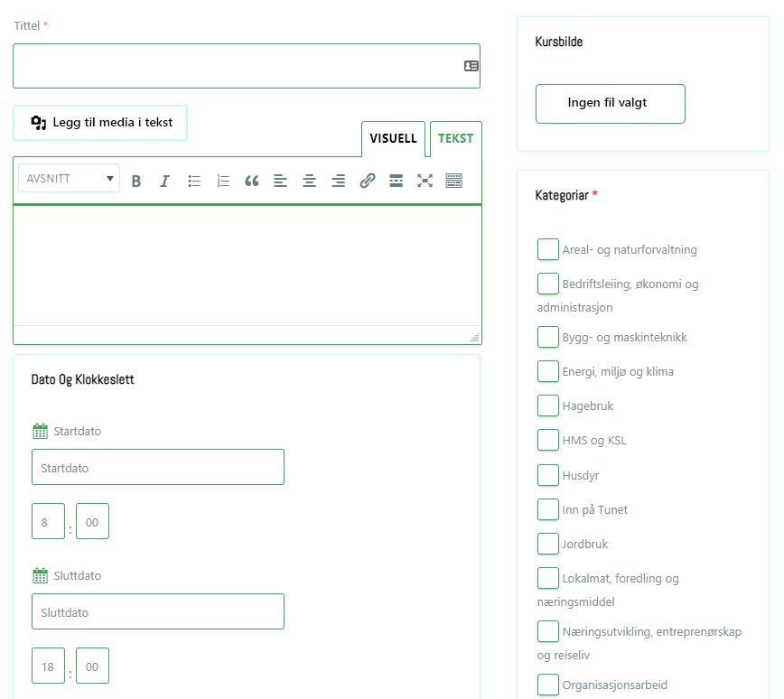Select the Jordbruk category checkbox
784x699 pixels.
click(x=547, y=544)
